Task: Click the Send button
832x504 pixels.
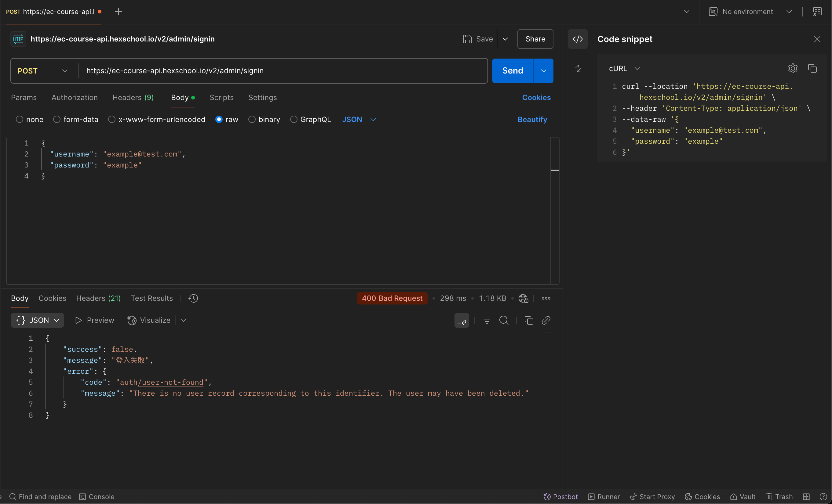Action: coord(512,71)
